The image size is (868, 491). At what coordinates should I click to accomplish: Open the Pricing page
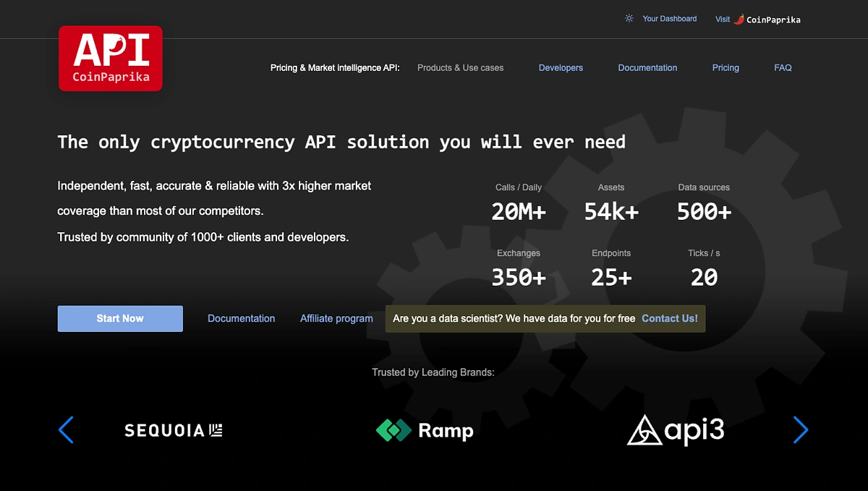point(726,68)
